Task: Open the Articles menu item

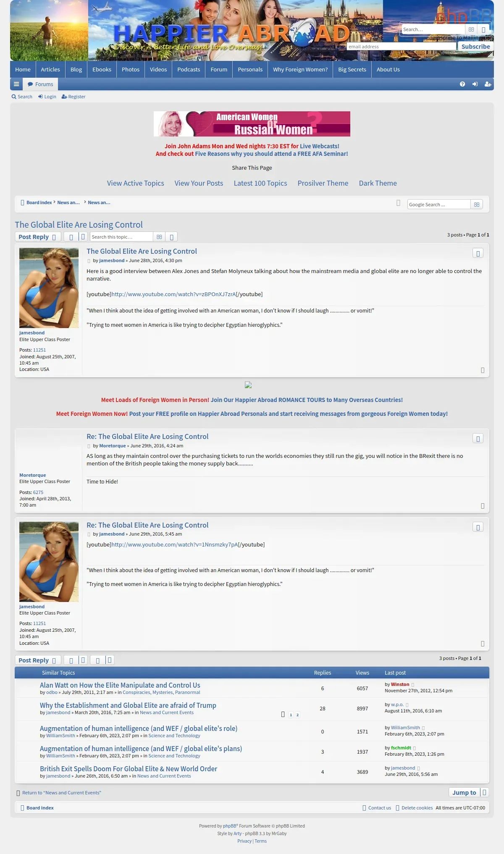Action: click(x=50, y=69)
